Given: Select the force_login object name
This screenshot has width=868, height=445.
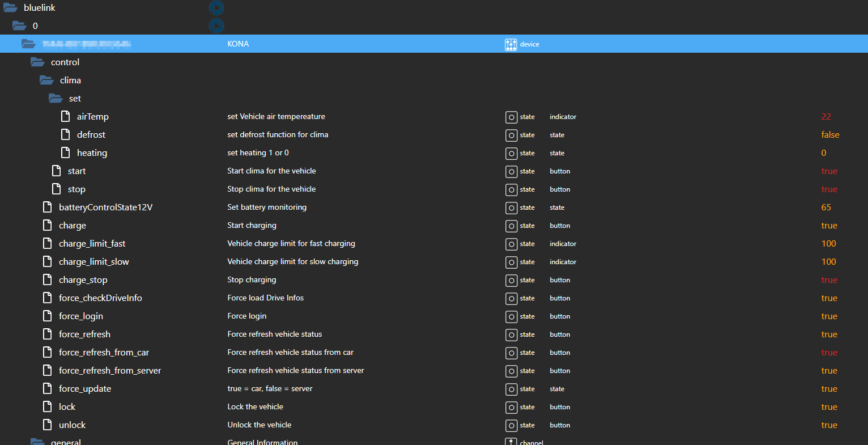Looking at the screenshot, I should tap(81, 316).
